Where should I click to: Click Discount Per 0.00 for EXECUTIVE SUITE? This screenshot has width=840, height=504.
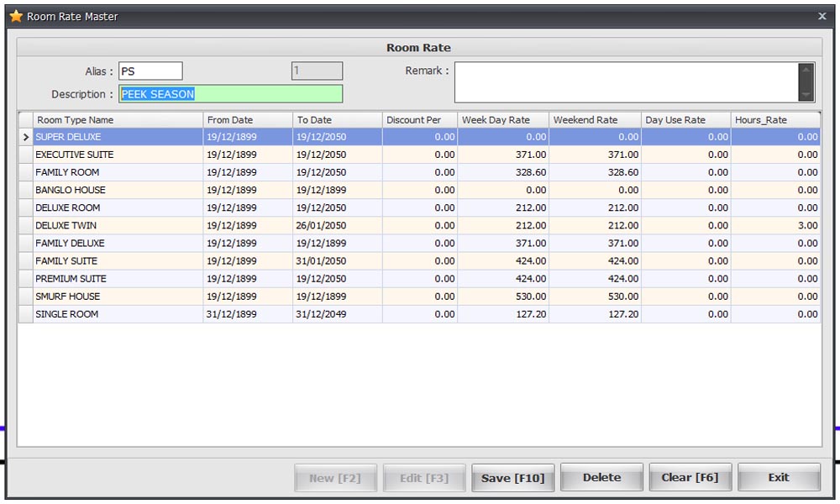point(420,155)
